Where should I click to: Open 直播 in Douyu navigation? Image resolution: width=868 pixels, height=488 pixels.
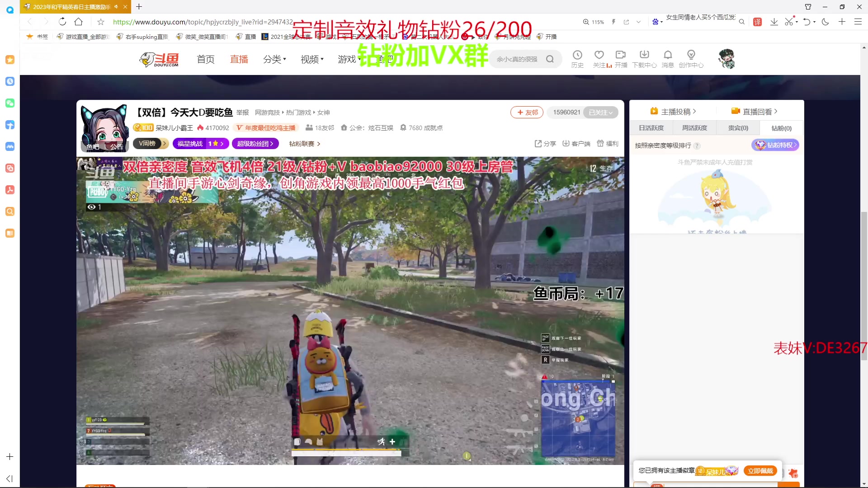tap(239, 59)
